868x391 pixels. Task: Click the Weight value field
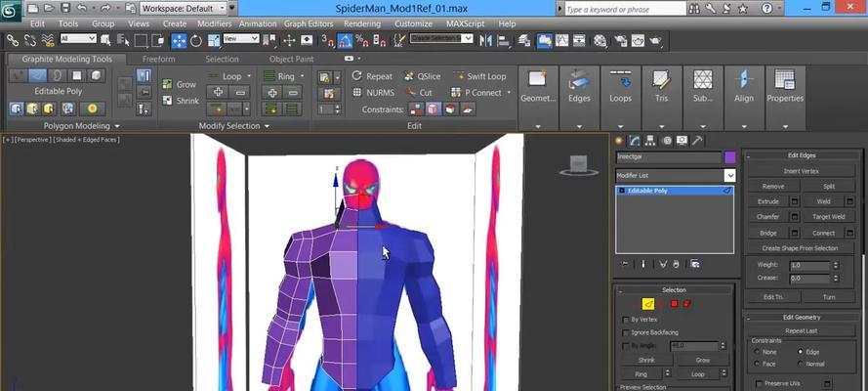810,265
